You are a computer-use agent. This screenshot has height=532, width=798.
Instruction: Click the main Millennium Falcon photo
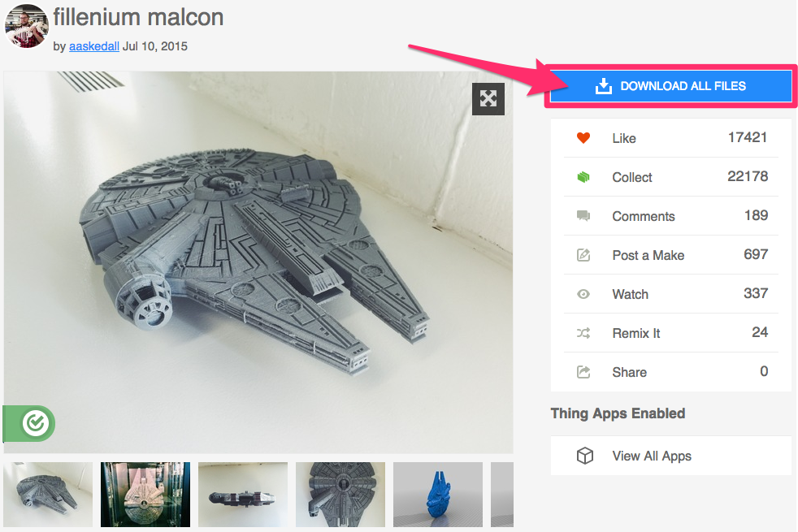point(258,260)
